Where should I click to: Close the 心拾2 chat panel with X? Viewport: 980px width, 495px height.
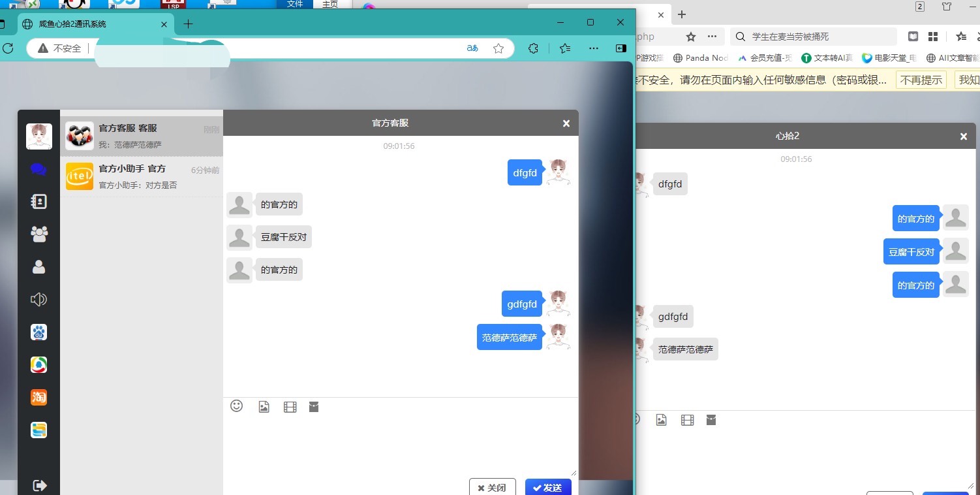click(964, 136)
